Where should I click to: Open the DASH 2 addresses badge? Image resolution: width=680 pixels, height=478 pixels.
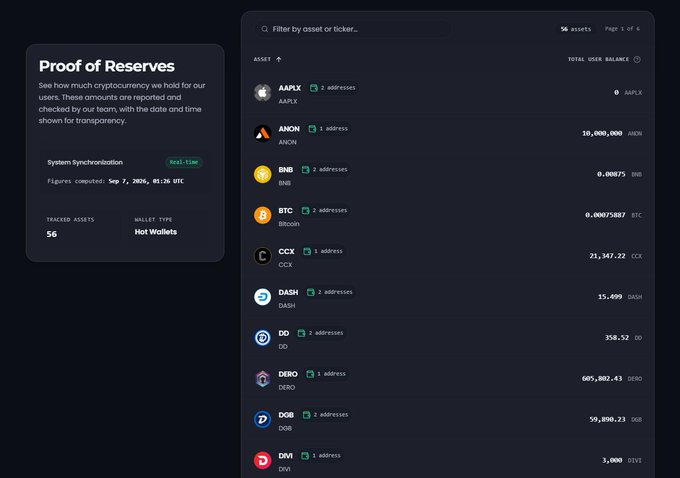coord(330,292)
